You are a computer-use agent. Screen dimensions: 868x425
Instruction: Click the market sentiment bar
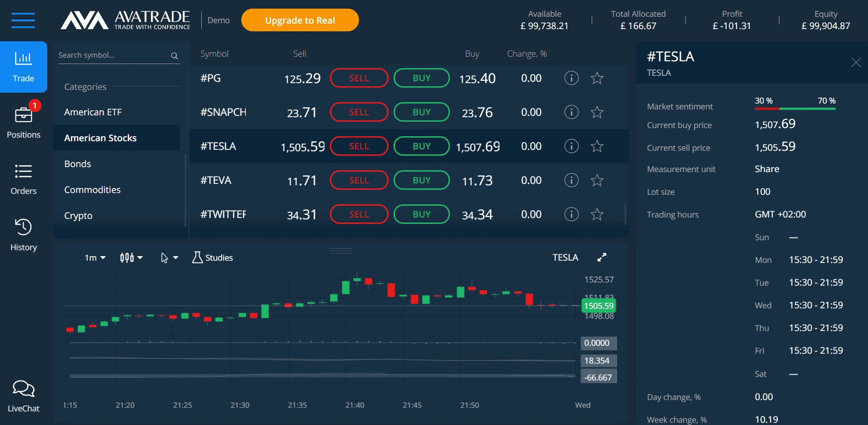pyautogui.click(x=795, y=109)
